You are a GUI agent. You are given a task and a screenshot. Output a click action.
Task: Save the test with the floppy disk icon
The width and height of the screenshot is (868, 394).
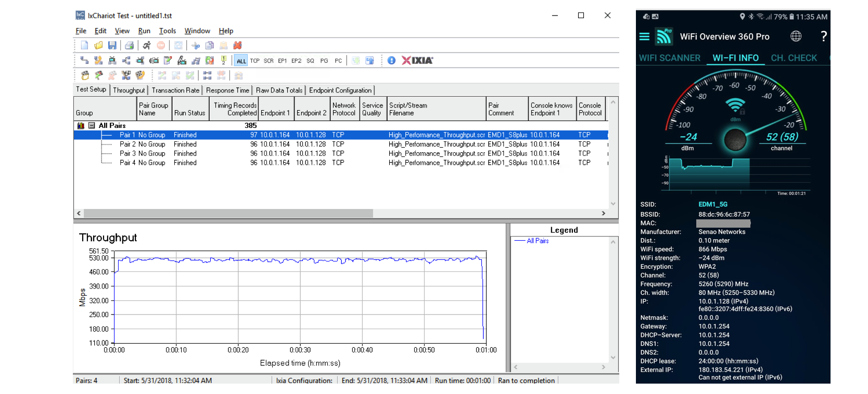[x=112, y=46]
